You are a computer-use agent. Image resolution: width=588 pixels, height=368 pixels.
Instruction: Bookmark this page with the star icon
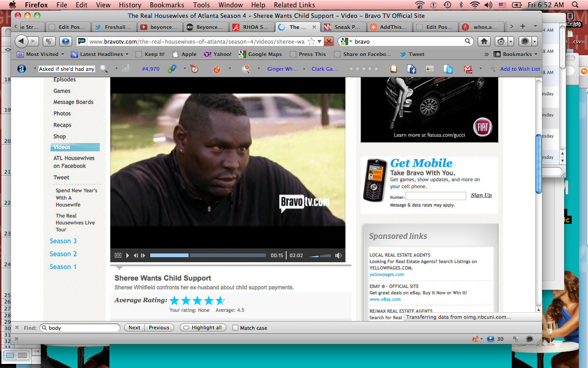coord(311,41)
